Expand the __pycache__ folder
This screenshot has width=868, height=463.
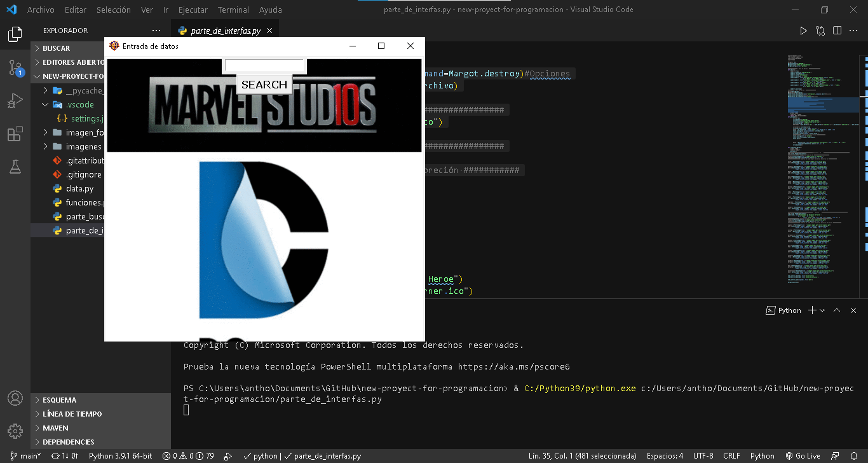100,90
